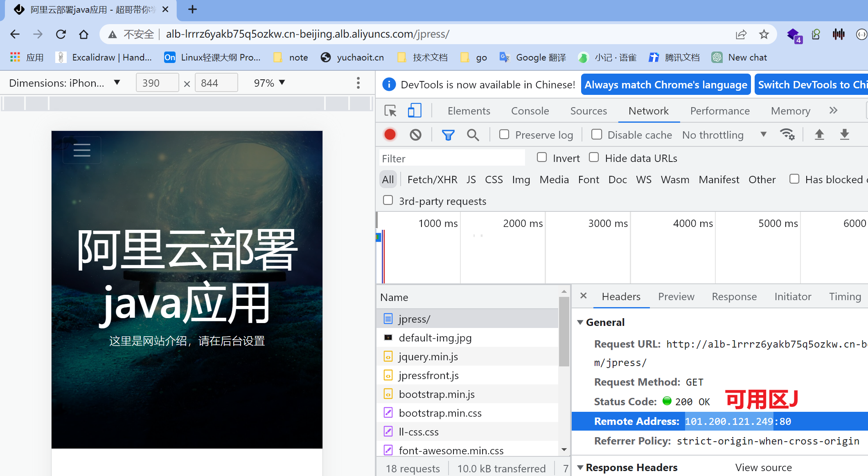Click the request list vertical scrollbar
This screenshot has width=868, height=476.
[564, 331]
